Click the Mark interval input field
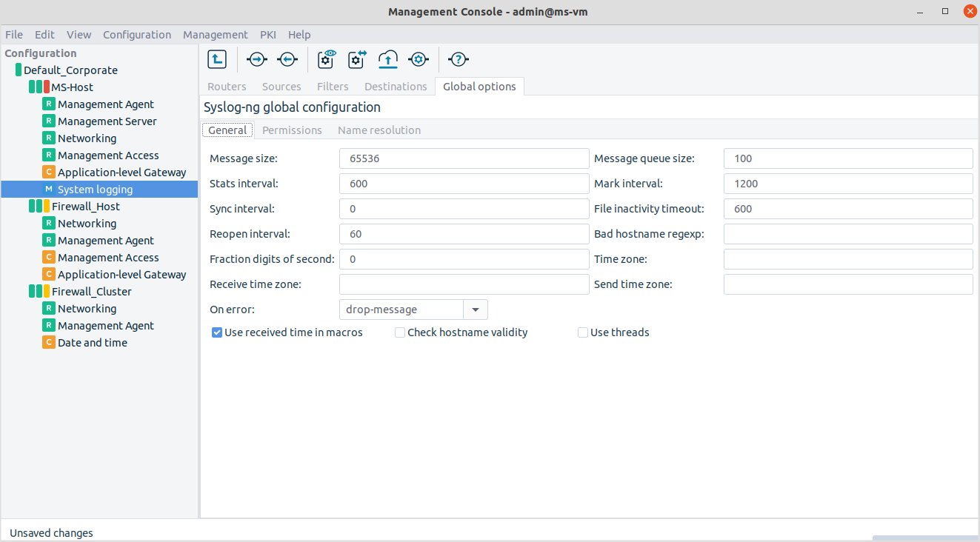The image size is (980, 542). click(848, 184)
